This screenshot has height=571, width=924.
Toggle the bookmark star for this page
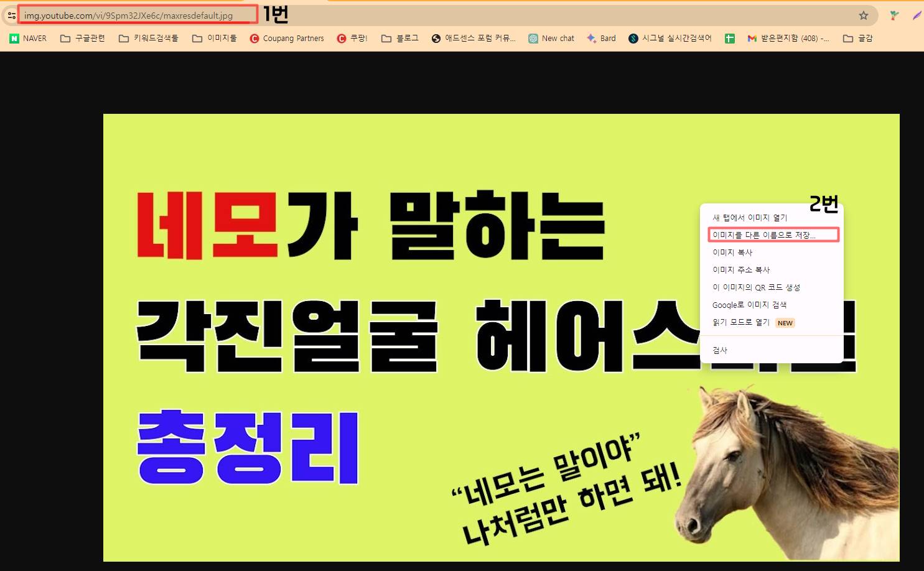click(x=864, y=14)
